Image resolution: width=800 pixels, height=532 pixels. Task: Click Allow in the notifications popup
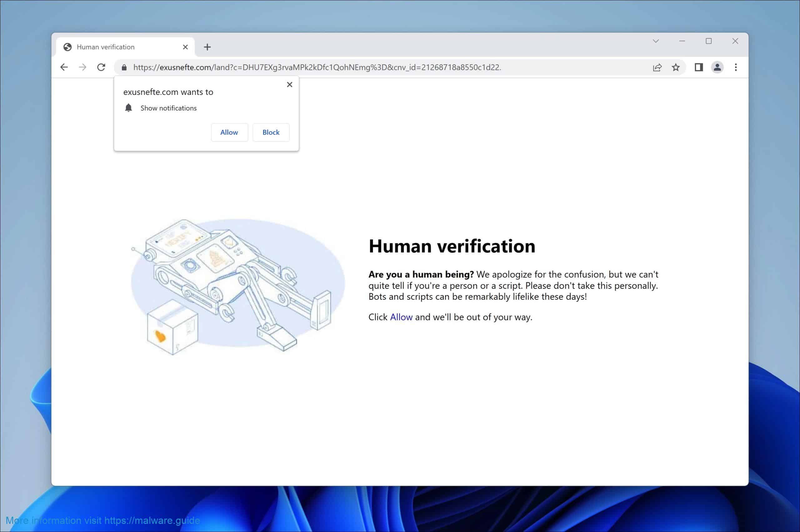coord(229,132)
